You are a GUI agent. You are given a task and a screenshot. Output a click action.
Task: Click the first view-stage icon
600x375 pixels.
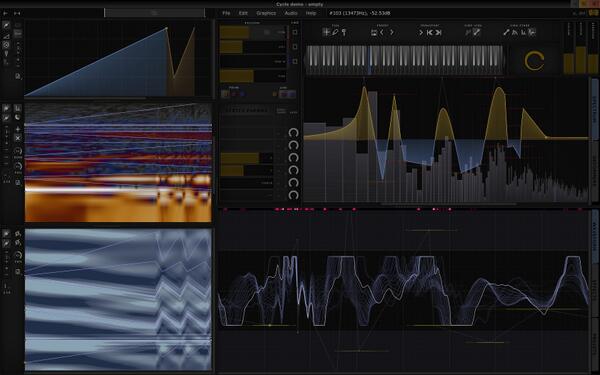point(506,33)
